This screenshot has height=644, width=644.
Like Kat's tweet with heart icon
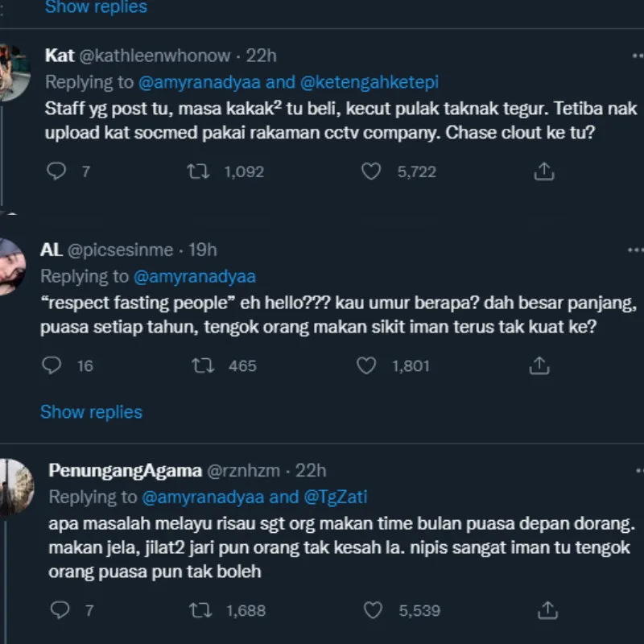click(370, 171)
